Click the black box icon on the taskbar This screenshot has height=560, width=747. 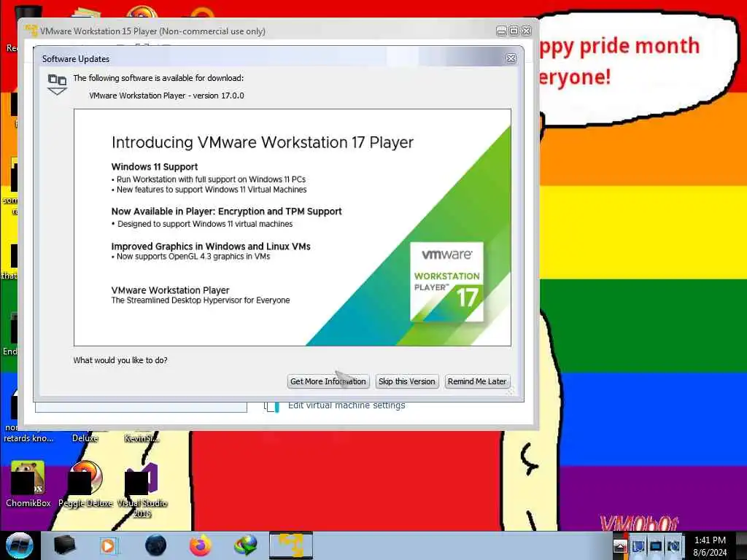click(65, 545)
